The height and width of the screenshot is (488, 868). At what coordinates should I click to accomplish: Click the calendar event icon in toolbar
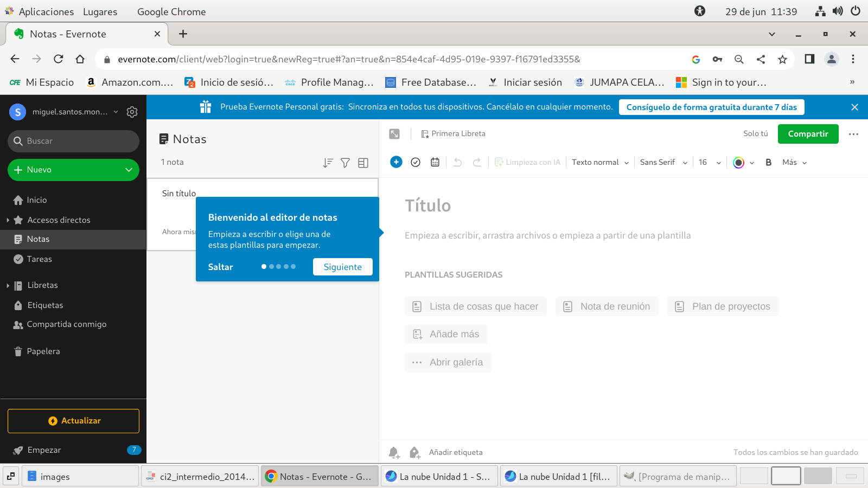pos(435,162)
